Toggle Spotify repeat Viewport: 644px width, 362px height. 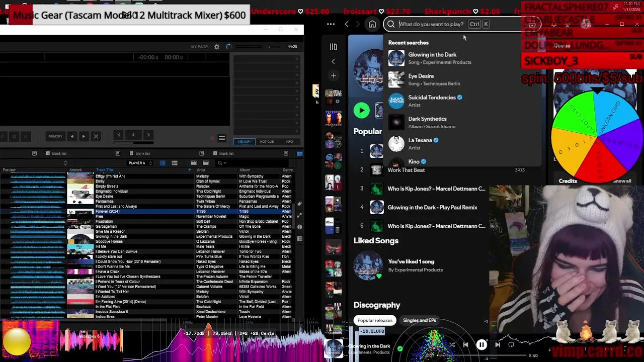511,345
